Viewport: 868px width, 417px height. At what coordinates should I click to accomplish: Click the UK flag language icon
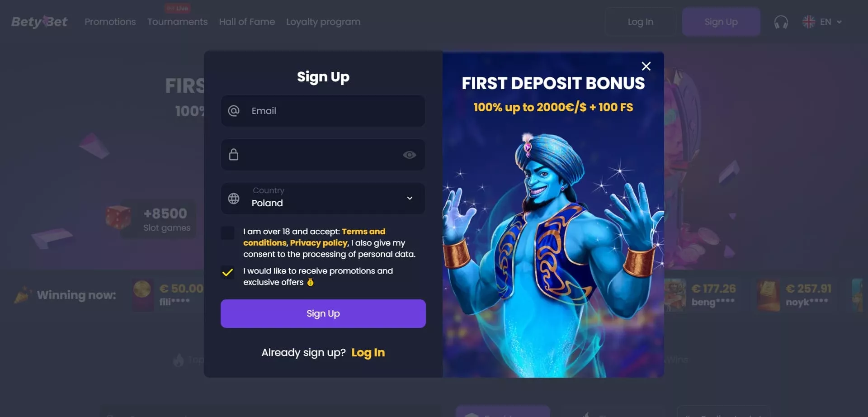808,22
